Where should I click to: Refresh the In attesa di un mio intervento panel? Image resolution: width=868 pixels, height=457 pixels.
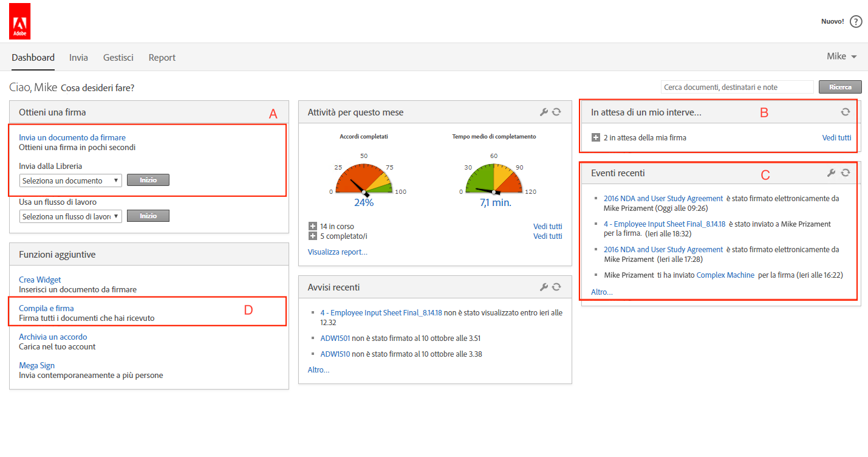pos(845,112)
